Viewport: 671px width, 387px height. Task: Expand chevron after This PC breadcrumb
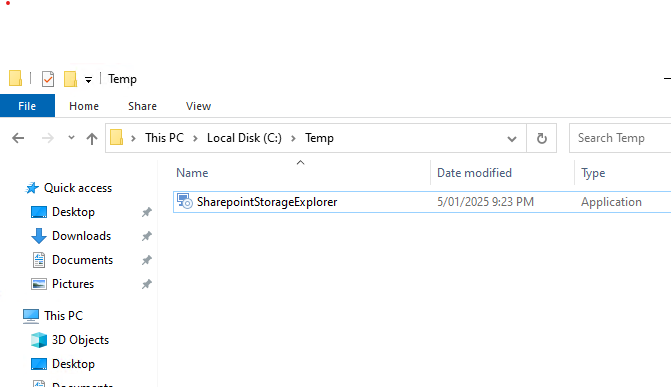195,138
